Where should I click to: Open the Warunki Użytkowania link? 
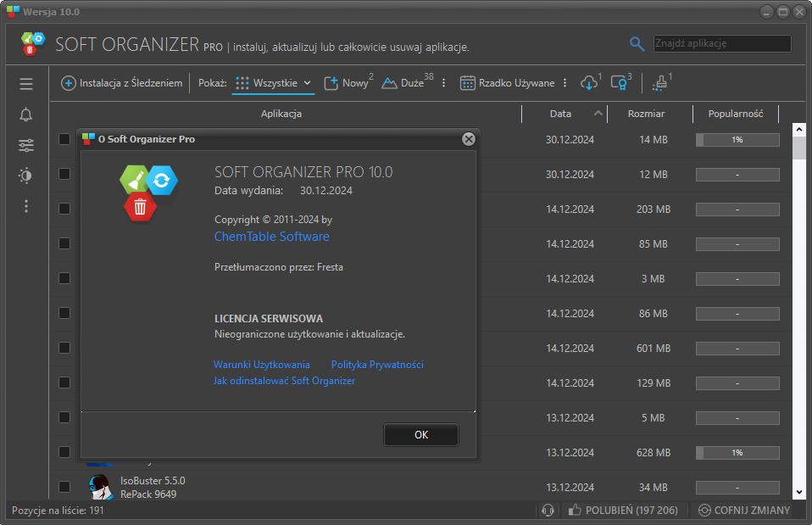(x=262, y=365)
